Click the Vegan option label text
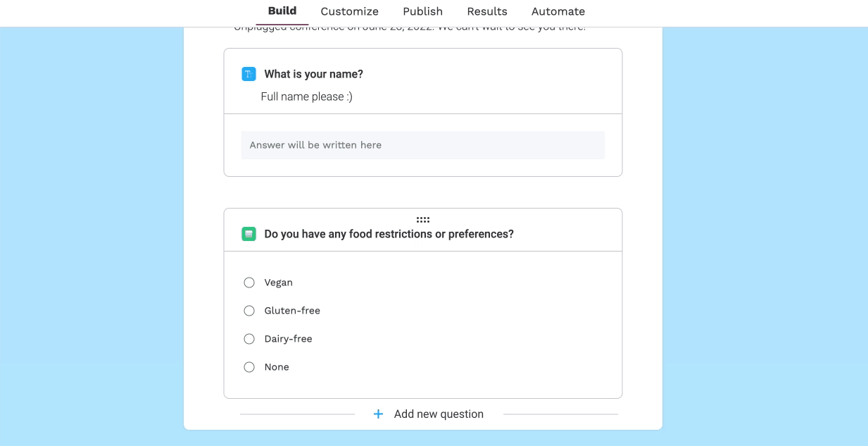The width and height of the screenshot is (868, 446). click(279, 283)
